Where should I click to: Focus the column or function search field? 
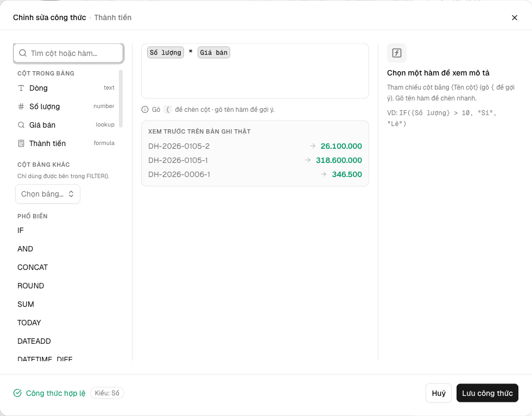[68, 53]
